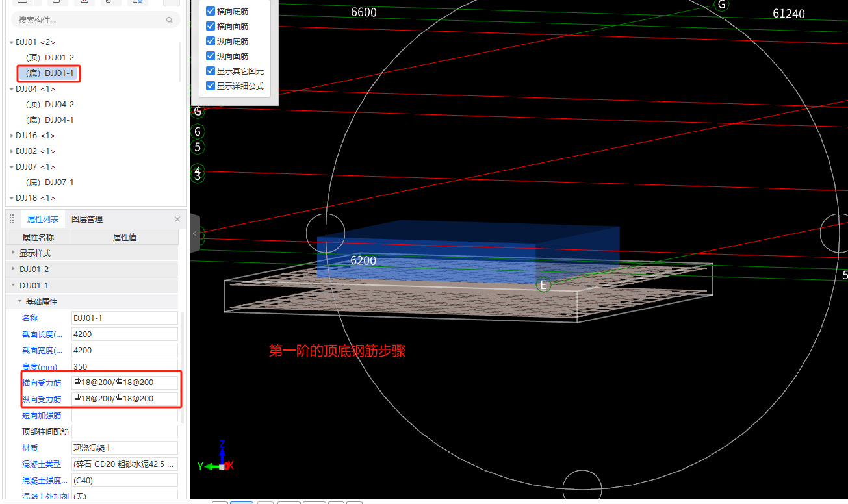Open the 材质 value 现浇混凝土

[125, 447]
